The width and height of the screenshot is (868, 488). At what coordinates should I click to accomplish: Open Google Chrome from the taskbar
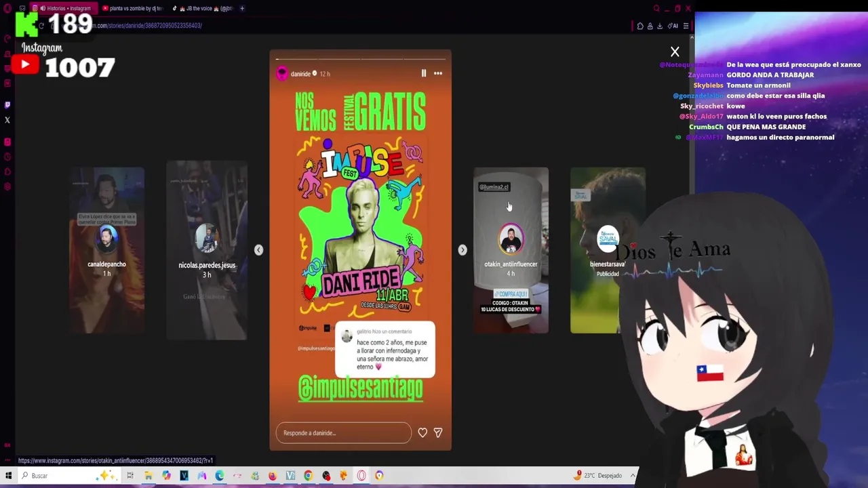pos(309,475)
